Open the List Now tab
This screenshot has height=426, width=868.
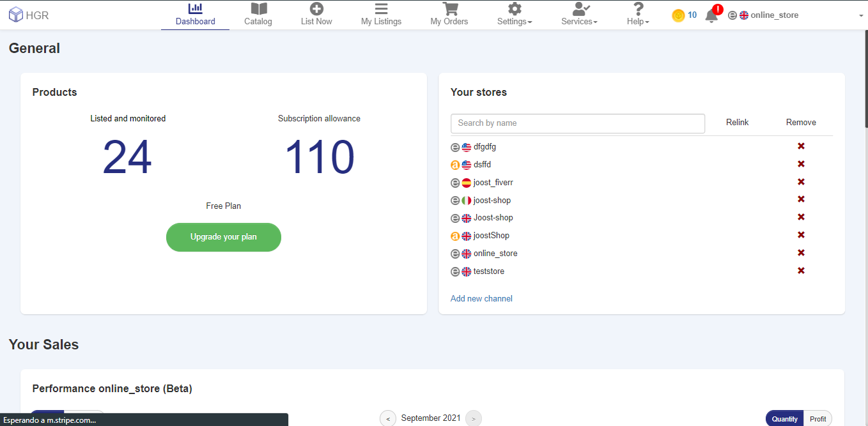tap(316, 15)
